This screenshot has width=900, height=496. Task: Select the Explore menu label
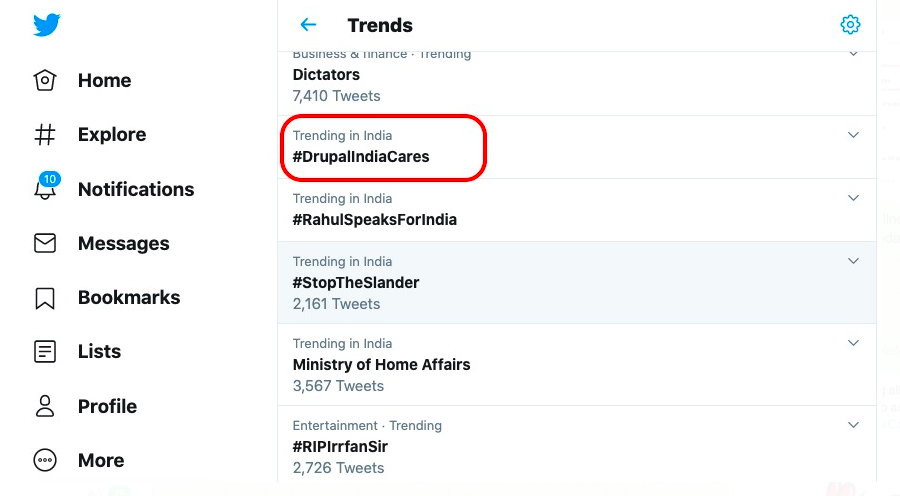click(x=112, y=135)
